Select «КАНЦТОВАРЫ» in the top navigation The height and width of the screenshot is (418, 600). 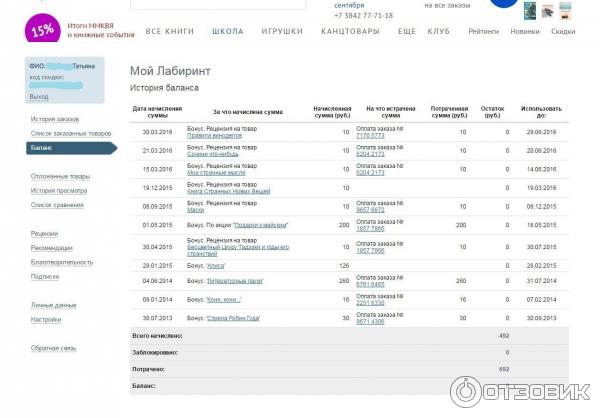[x=349, y=32]
